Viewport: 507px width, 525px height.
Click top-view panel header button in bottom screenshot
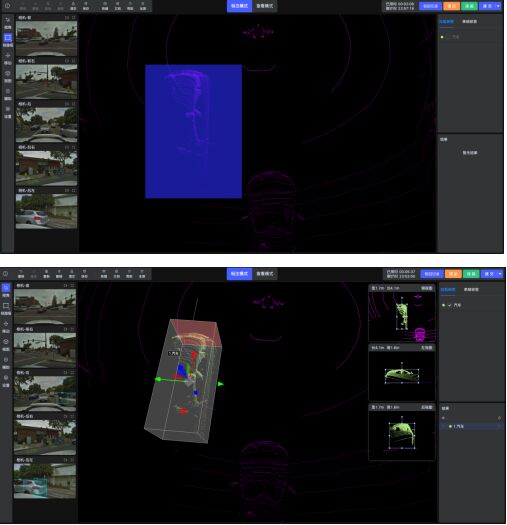[x=427, y=288]
